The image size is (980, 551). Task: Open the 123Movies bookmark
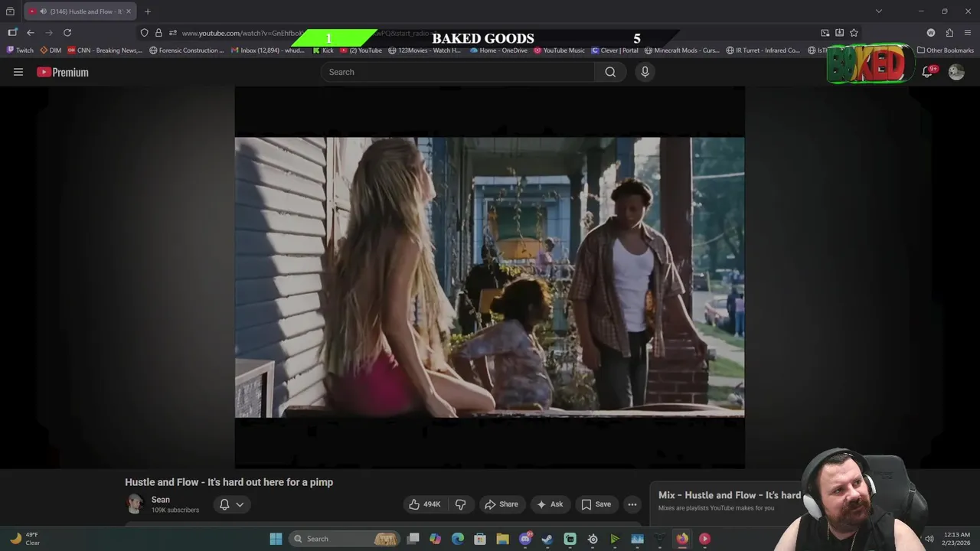click(425, 51)
